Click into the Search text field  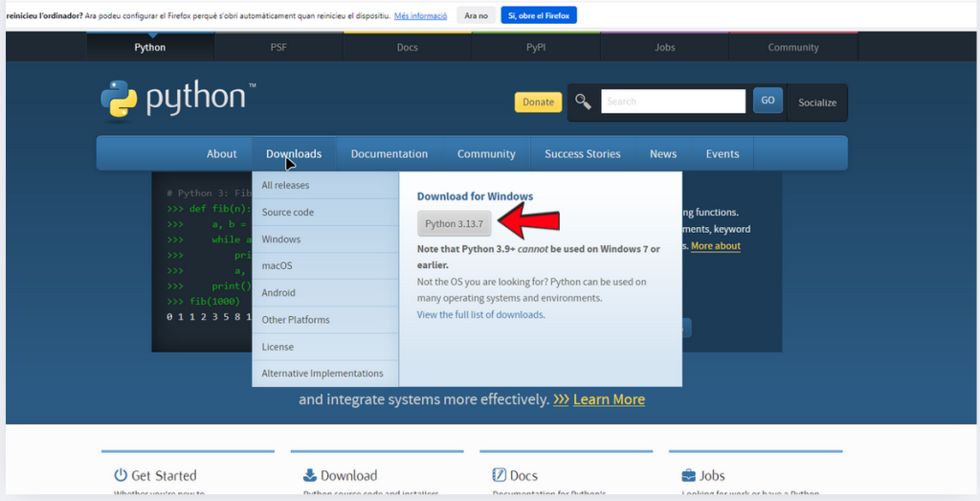(x=673, y=102)
